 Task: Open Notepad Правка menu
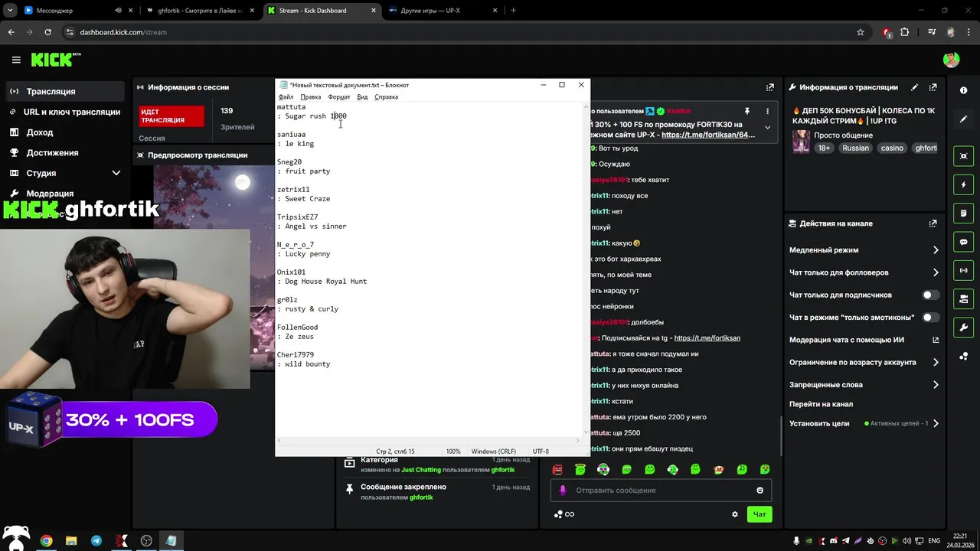click(x=310, y=97)
